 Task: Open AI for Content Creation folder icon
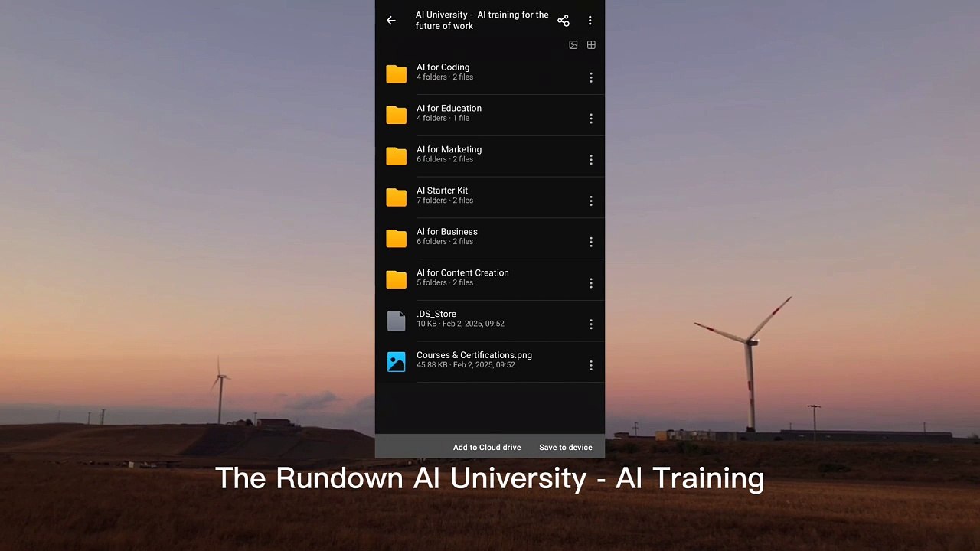click(396, 279)
